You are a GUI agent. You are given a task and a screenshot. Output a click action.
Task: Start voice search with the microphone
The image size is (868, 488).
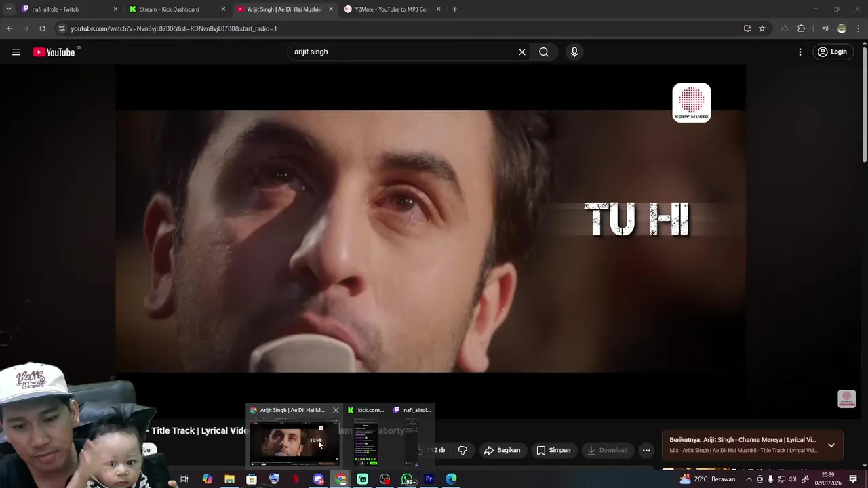coord(574,52)
